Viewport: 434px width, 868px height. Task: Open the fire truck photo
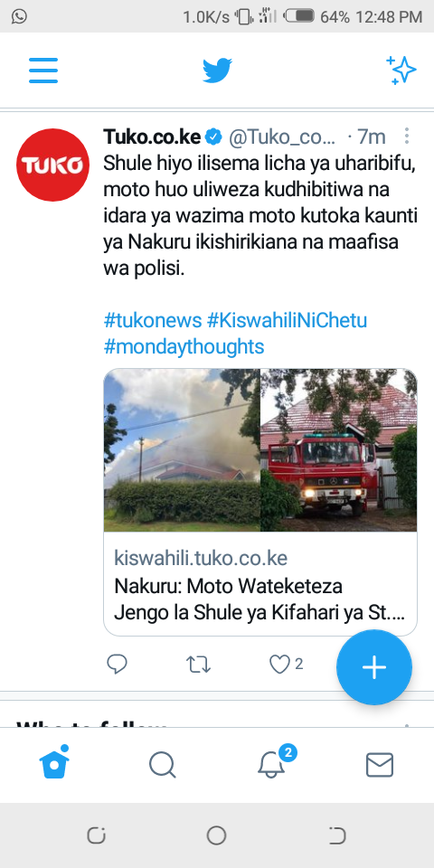338,450
